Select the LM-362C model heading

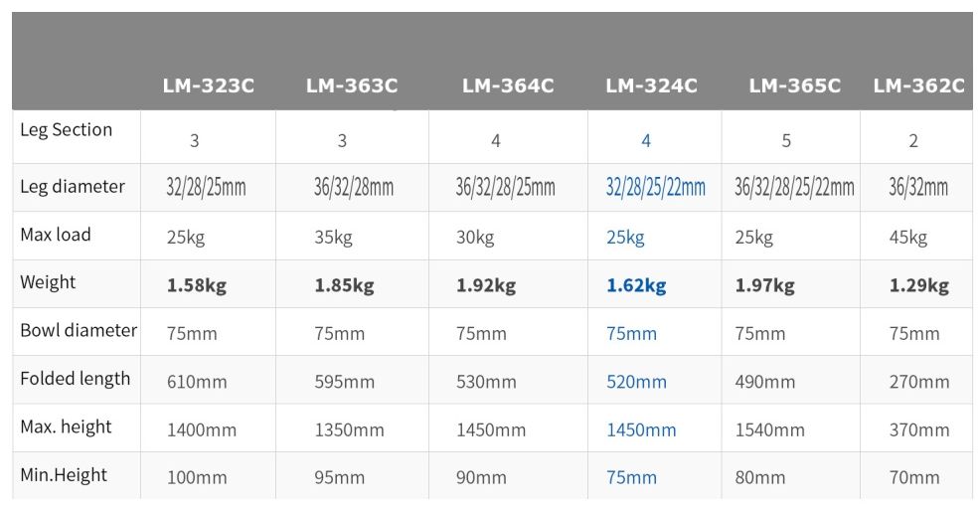tap(918, 86)
